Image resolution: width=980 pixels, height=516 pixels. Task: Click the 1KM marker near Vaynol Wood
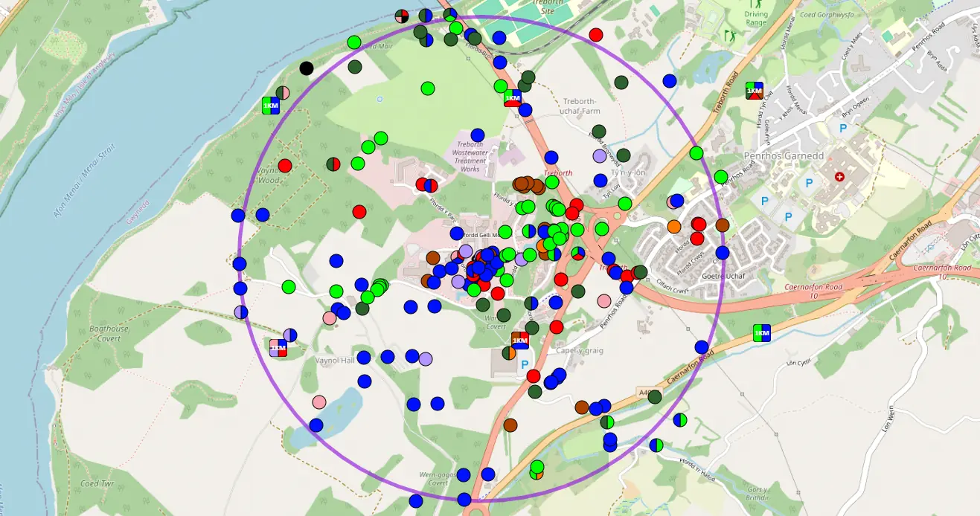pyautogui.click(x=270, y=105)
